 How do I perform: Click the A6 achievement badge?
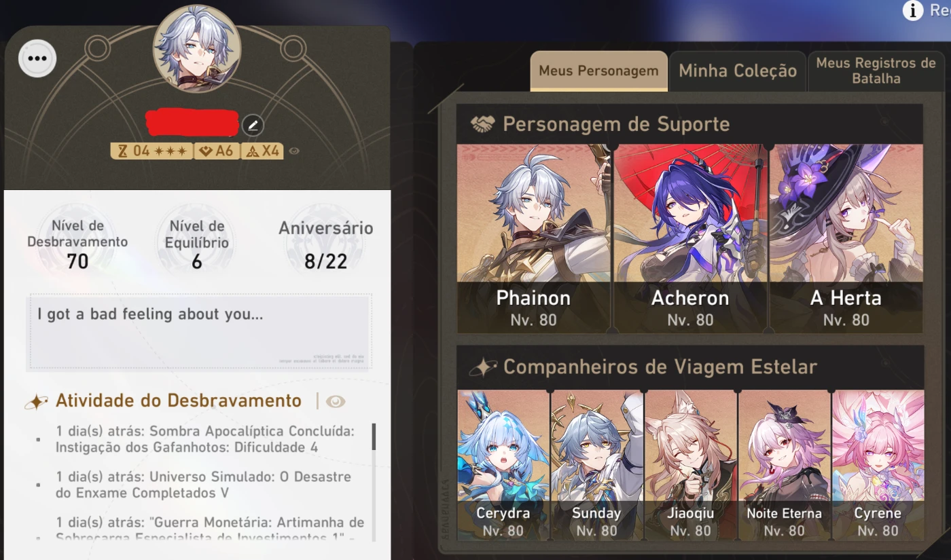[216, 151]
